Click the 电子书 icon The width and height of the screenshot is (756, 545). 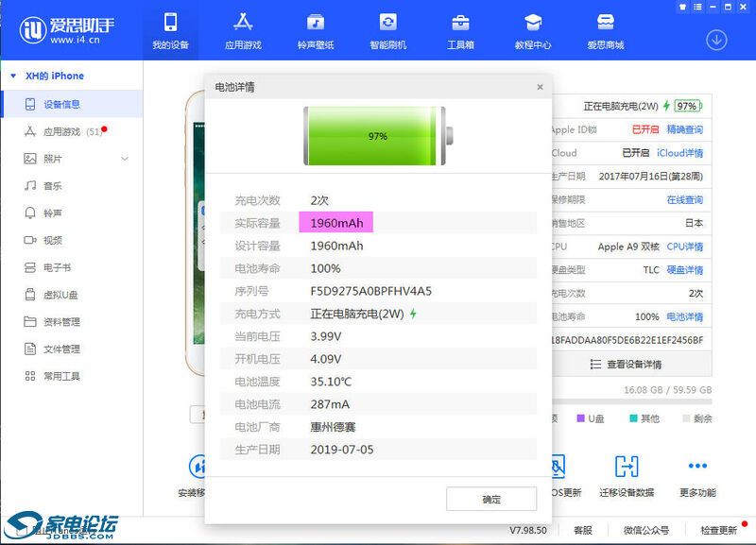pyautogui.click(x=30, y=267)
